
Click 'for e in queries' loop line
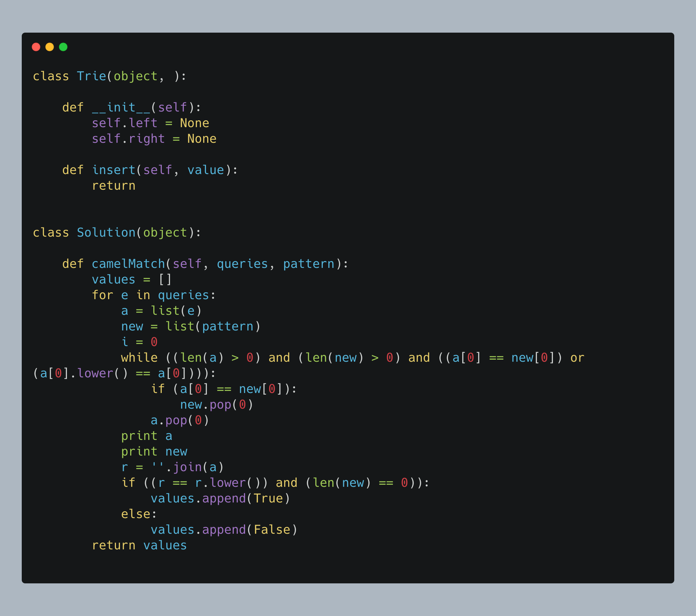click(154, 295)
